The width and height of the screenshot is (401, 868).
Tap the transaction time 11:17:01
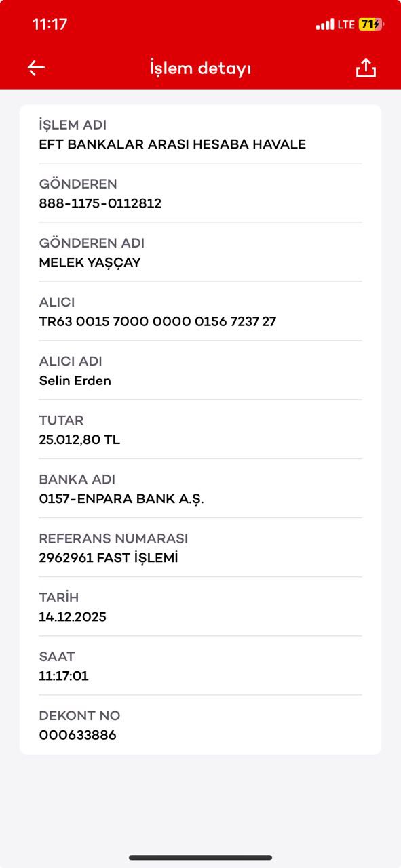[64, 676]
